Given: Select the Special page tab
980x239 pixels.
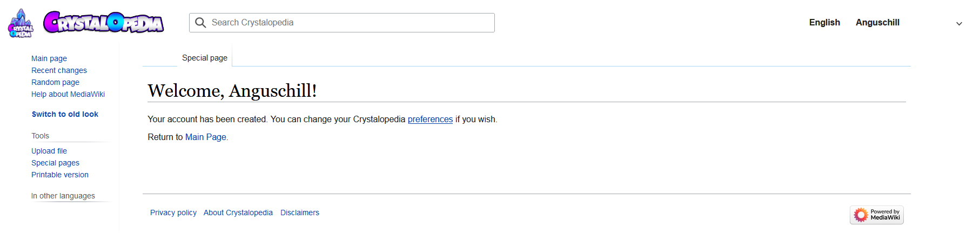Looking at the screenshot, I should (205, 58).
